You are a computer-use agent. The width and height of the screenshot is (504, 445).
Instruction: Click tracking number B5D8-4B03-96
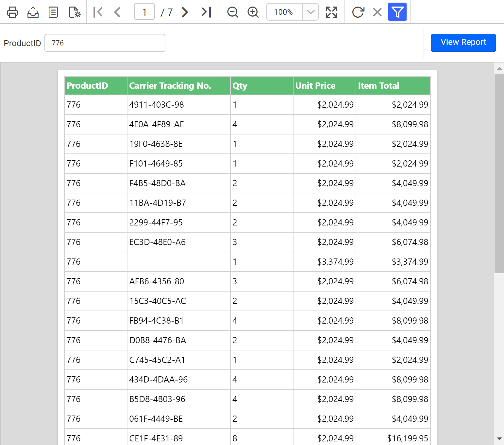click(x=157, y=399)
